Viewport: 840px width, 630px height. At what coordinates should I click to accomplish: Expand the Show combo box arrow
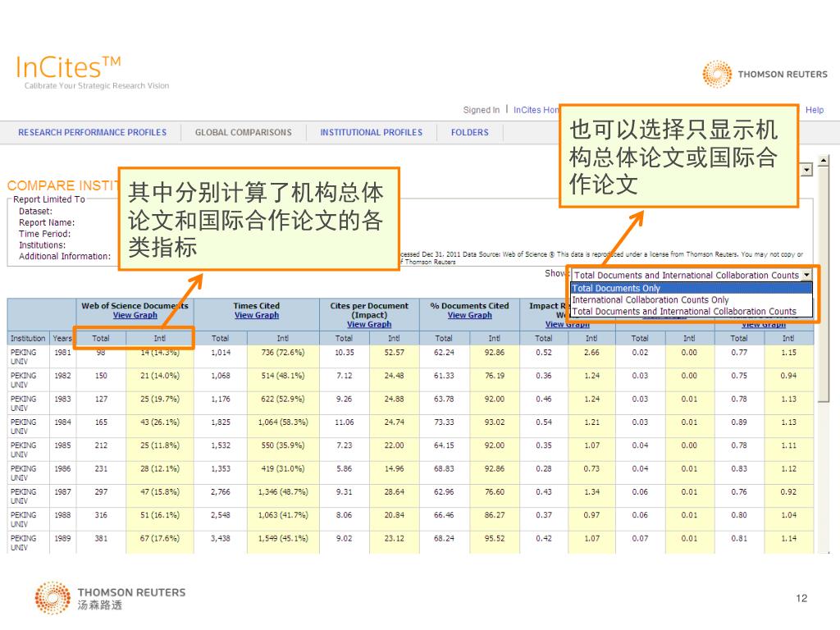coord(806,275)
